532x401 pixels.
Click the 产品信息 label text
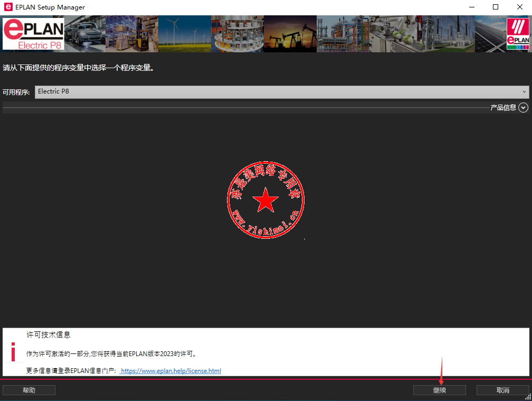503,108
